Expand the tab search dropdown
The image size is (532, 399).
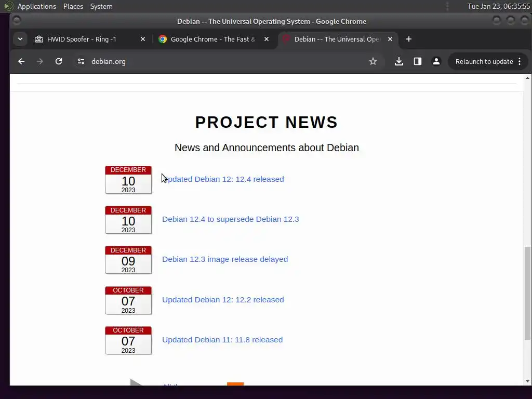click(20, 39)
